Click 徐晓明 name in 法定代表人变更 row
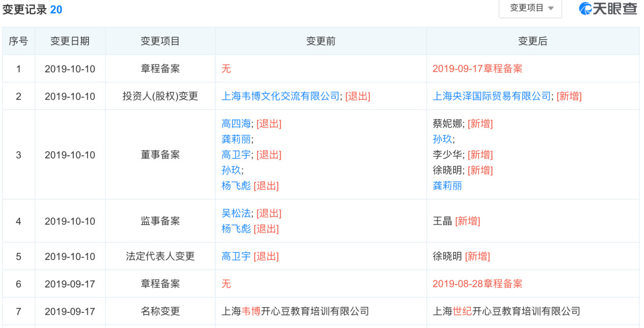The width and height of the screenshot is (644, 328). pos(447,256)
